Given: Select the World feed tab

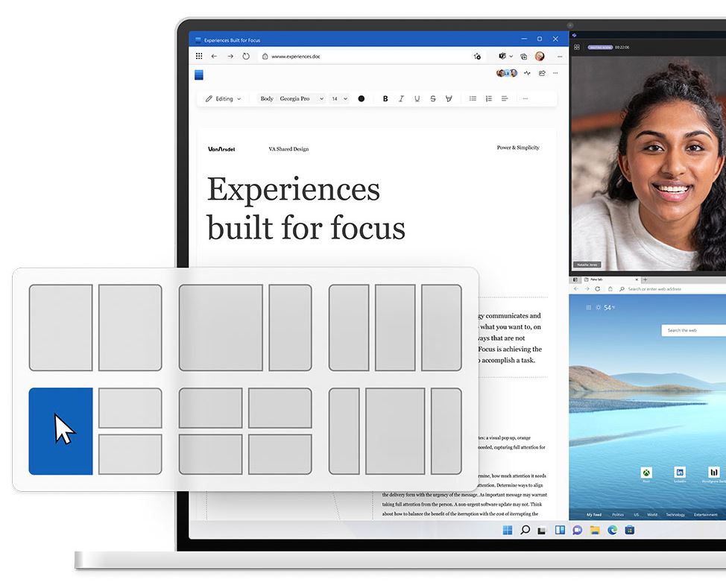Looking at the screenshot, I should (x=652, y=515).
